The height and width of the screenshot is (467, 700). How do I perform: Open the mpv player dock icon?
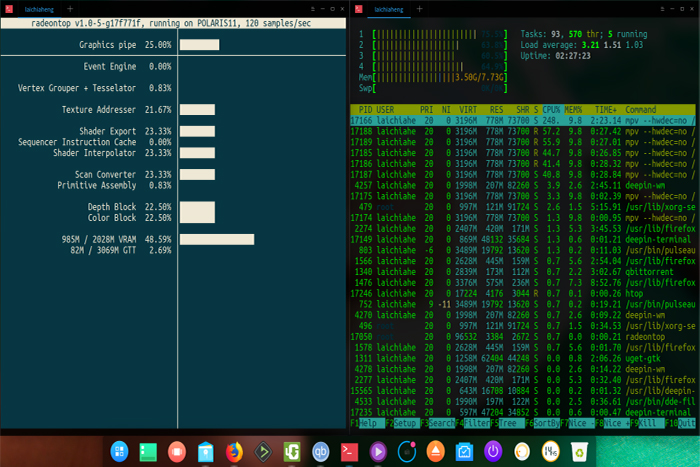pos(378,452)
